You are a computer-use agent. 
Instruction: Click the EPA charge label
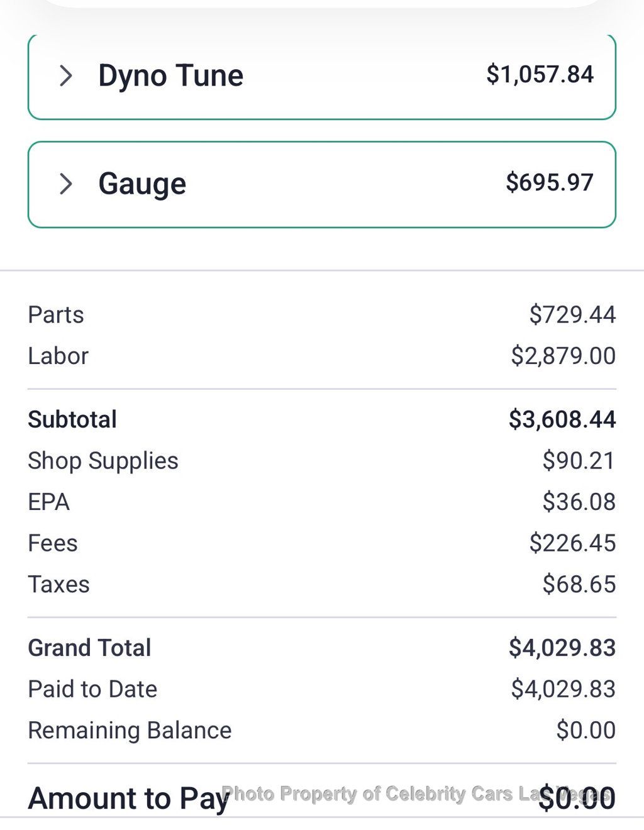coord(48,502)
